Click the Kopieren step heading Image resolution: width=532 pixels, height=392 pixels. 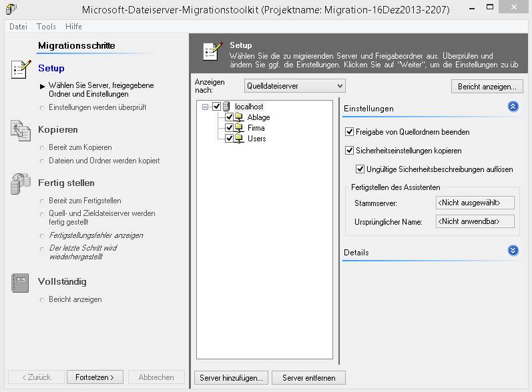[x=58, y=129]
